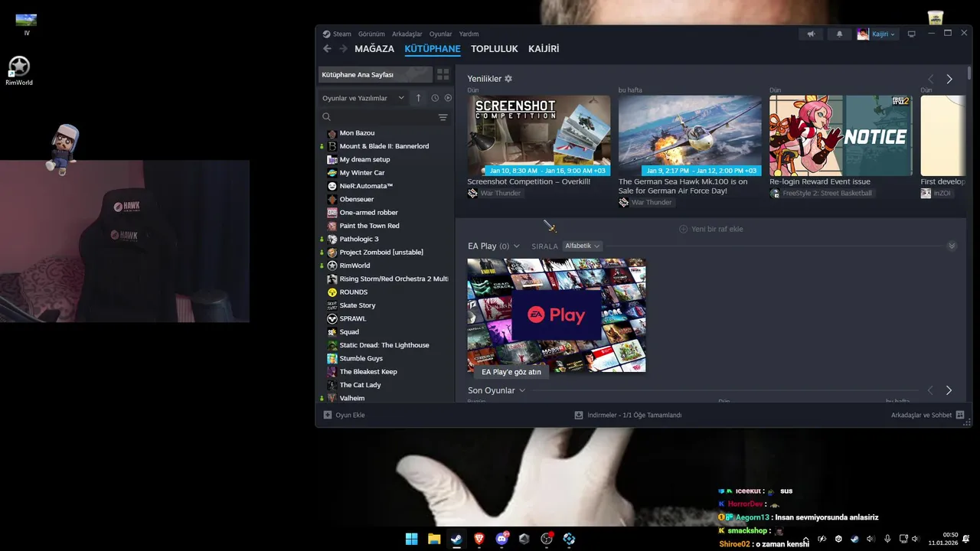Open the EA Play shelf title dropdown
The height and width of the screenshot is (551, 980).
494,246
